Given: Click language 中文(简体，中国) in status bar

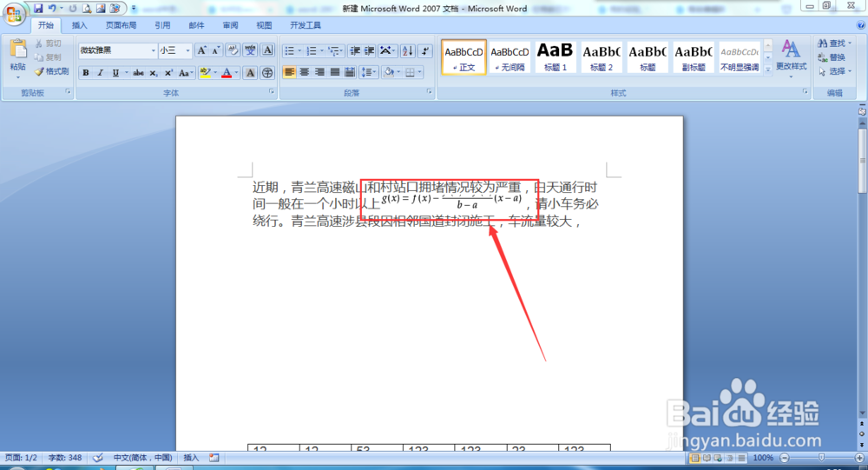Looking at the screenshot, I should pos(143,458).
